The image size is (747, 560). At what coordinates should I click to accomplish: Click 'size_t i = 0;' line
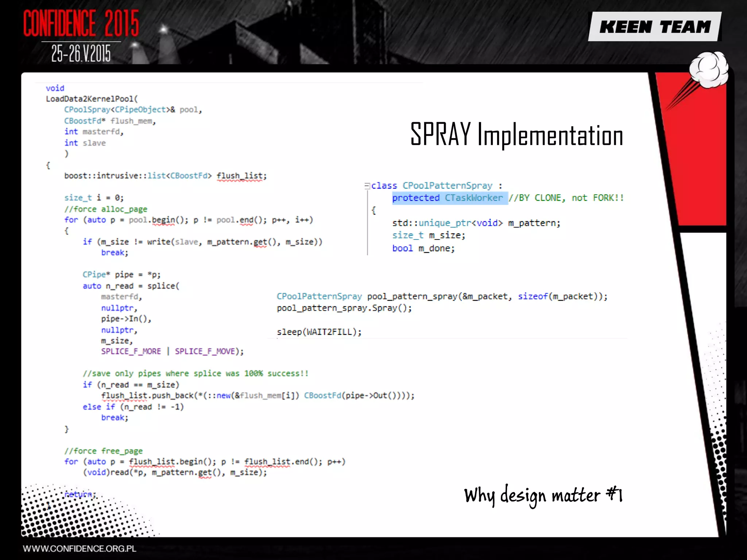(94, 198)
